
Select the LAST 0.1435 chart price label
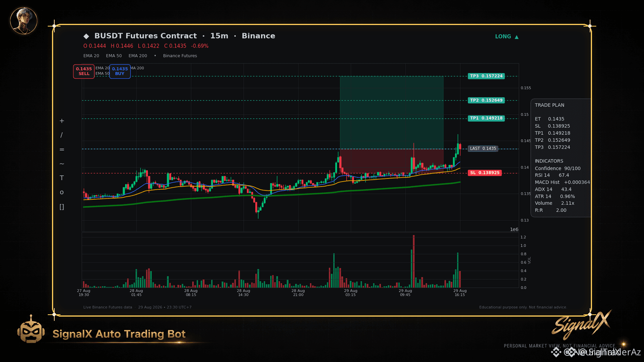483,148
